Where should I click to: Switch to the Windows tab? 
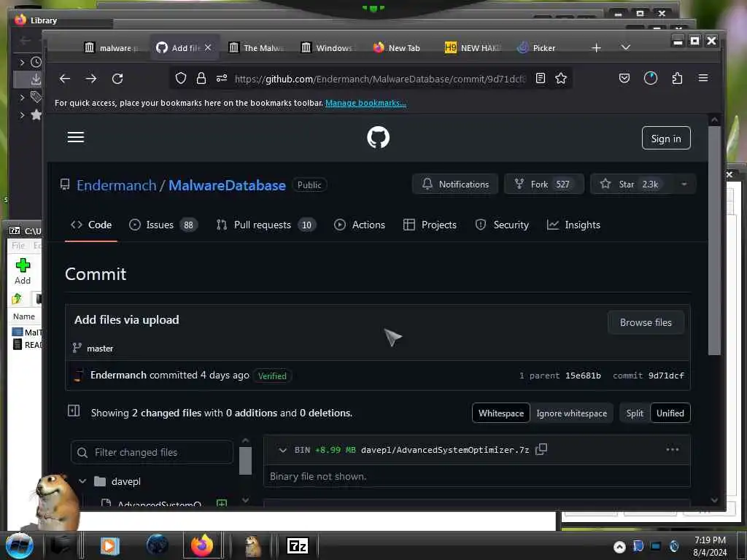(328, 47)
